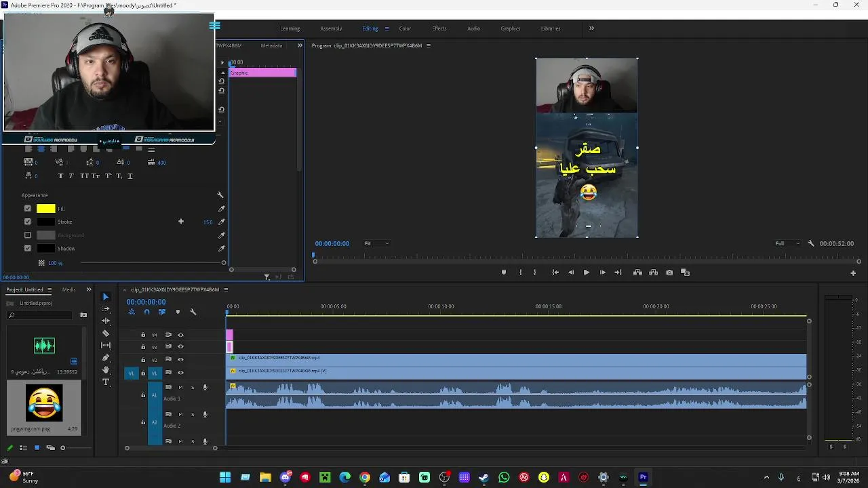This screenshot has width=868, height=488.
Task: Open Appearance wrench graphics properties
Action: (x=220, y=195)
